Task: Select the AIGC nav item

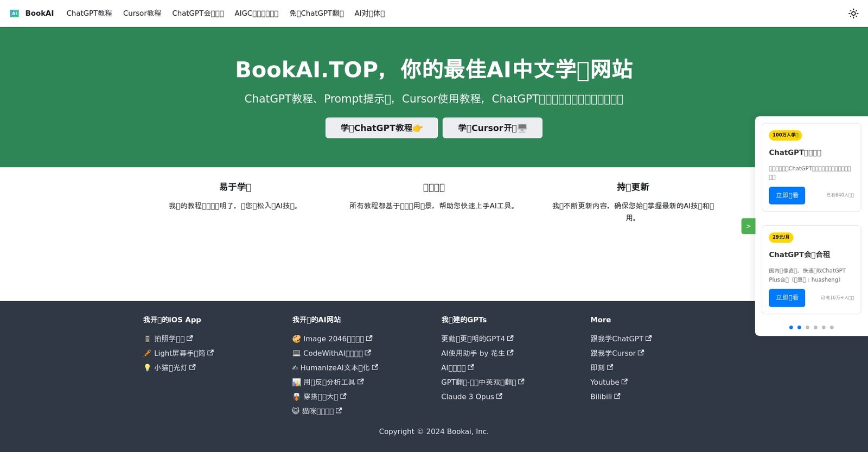Action: 257,13
